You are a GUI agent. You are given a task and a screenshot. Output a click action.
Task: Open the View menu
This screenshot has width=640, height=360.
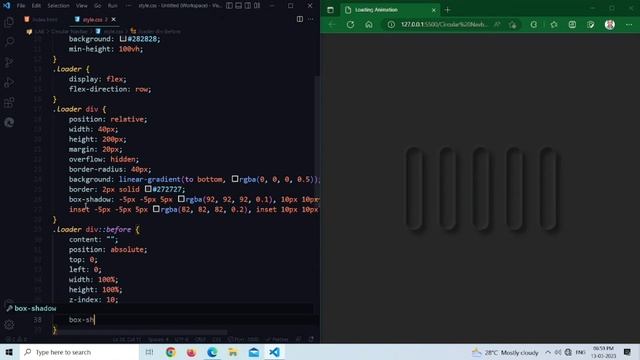point(82,6)
